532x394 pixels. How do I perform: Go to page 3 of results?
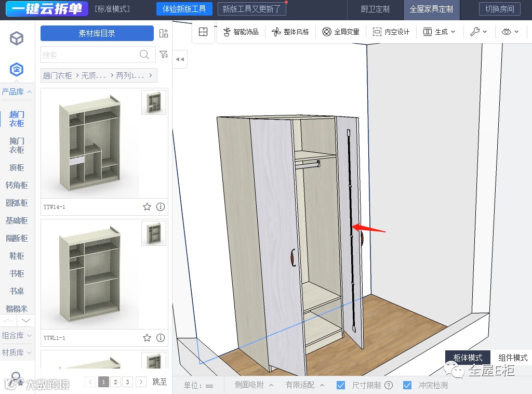pos(128,382)
